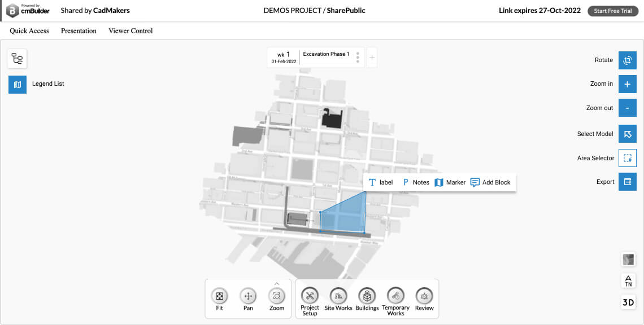
Task: Open the Legend List map icon
Action: (18, 84)
